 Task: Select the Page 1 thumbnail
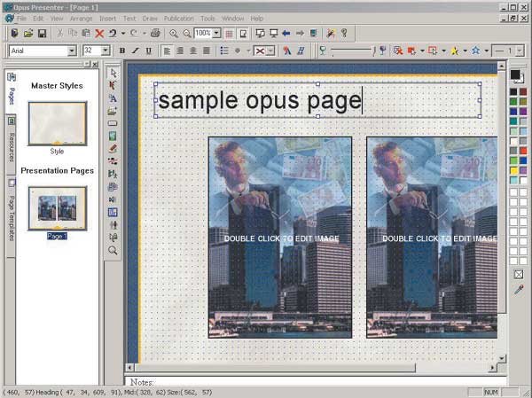[x=58, y=208]
